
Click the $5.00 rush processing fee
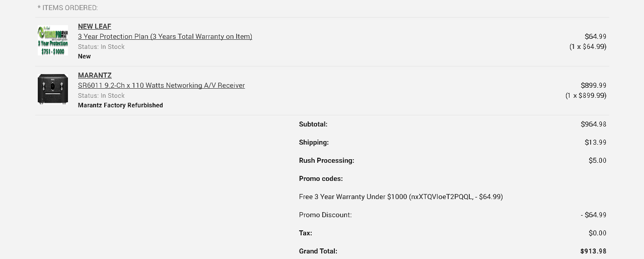point(597,161)
